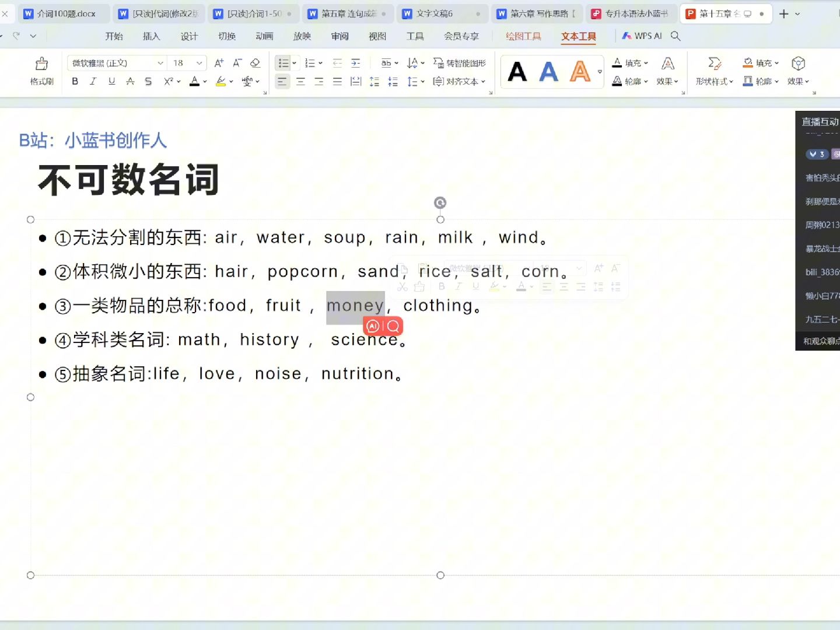Open the 插入 (Insert) tab
The image size is (840, 630).
(x=151, y=36)
